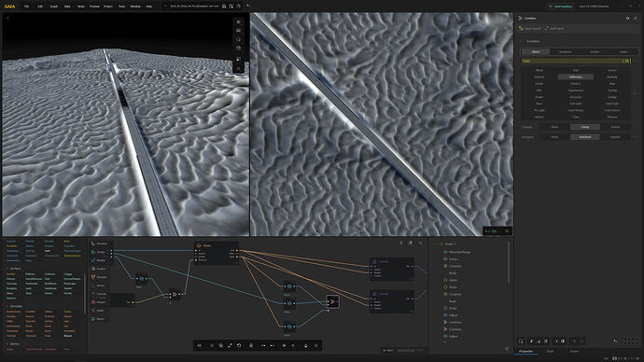
Task: Open the Edit menu
Action: 40,7
